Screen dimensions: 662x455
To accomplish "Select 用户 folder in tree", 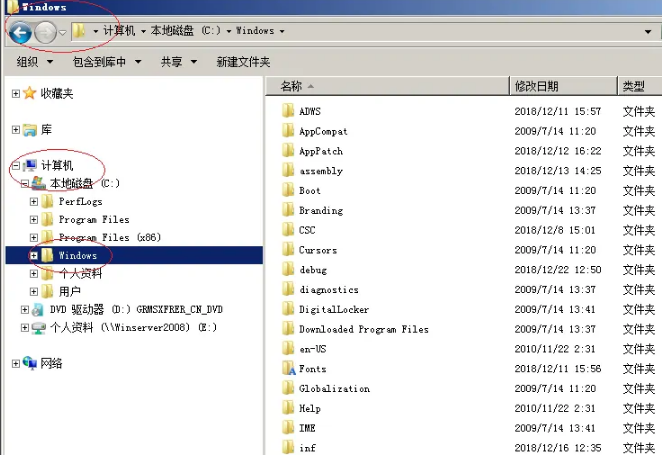I will click(x=70, y=291).
